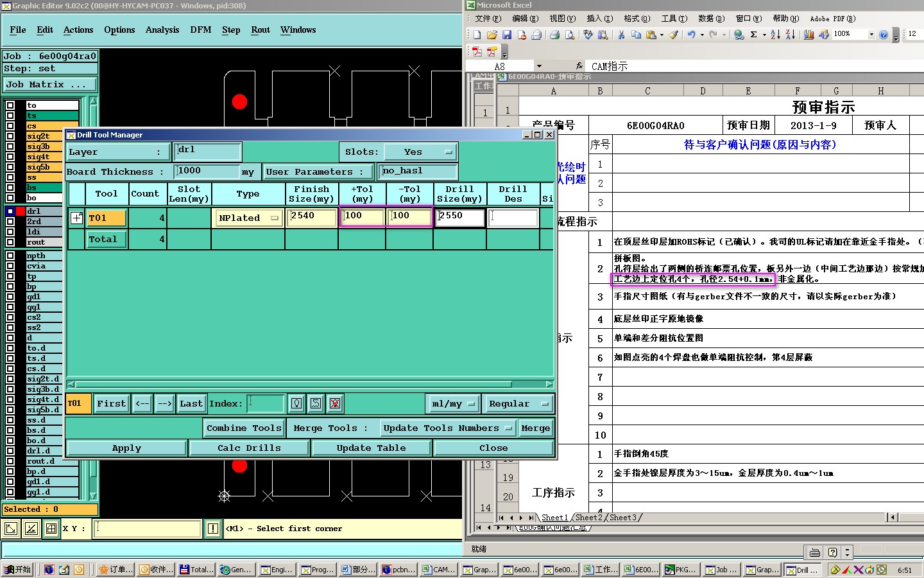The width and height of the screenshot is (924, 578).
Task: Click the Cut scissors icon in Excel
Action: (x=621, y=35)
